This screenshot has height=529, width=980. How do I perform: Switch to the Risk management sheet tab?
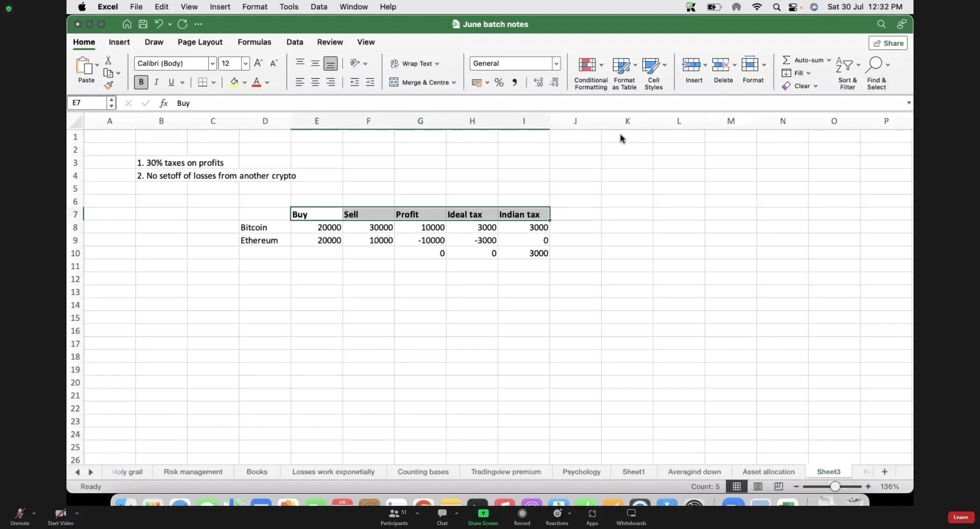click(x=193, y=472)
